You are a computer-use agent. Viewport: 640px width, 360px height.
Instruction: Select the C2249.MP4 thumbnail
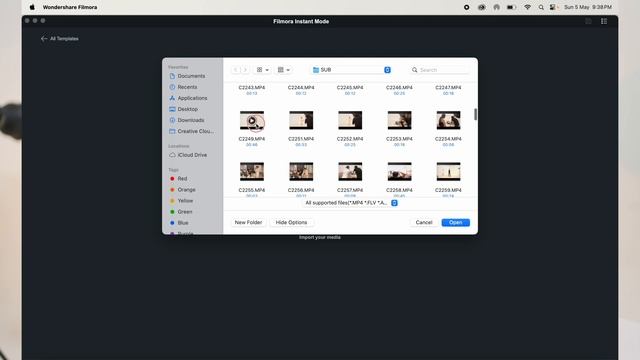coord(252,120)
